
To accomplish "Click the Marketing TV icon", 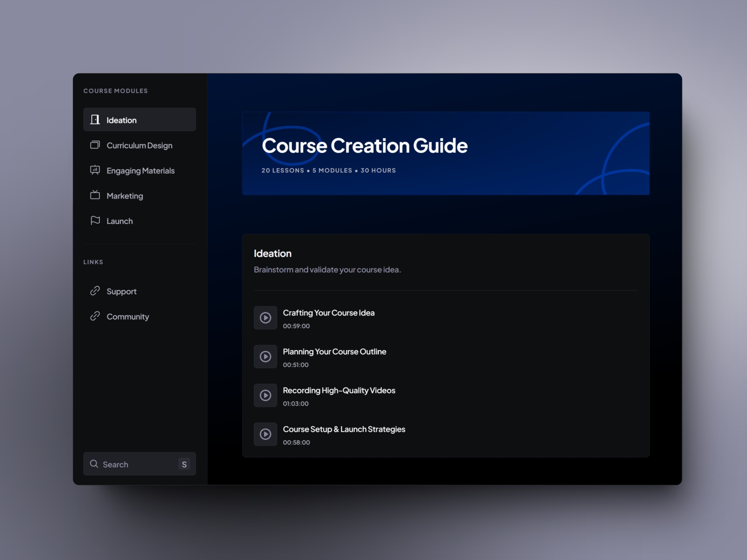I will pos(95,195).
